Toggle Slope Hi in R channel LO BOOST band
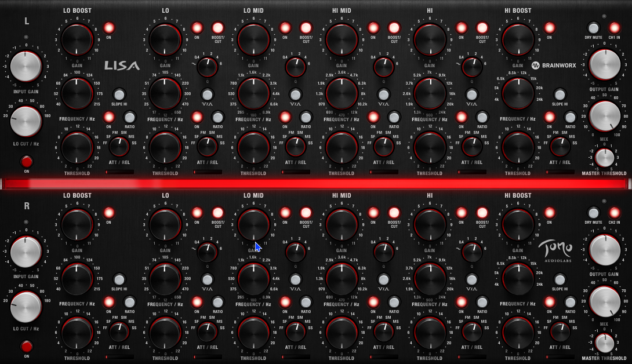This screenshot has width=632, height=364. 119,279
